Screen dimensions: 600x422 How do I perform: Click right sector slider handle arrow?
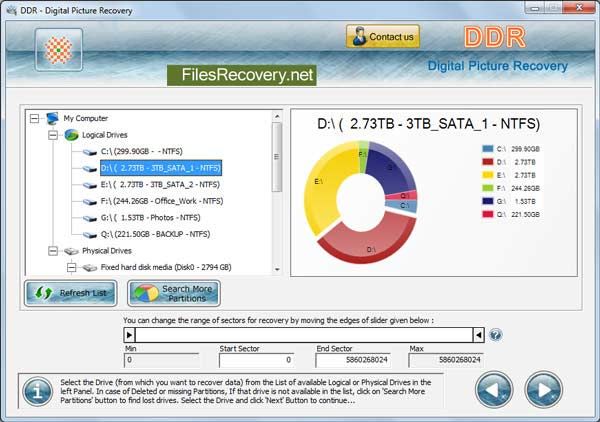coord(479,335)
